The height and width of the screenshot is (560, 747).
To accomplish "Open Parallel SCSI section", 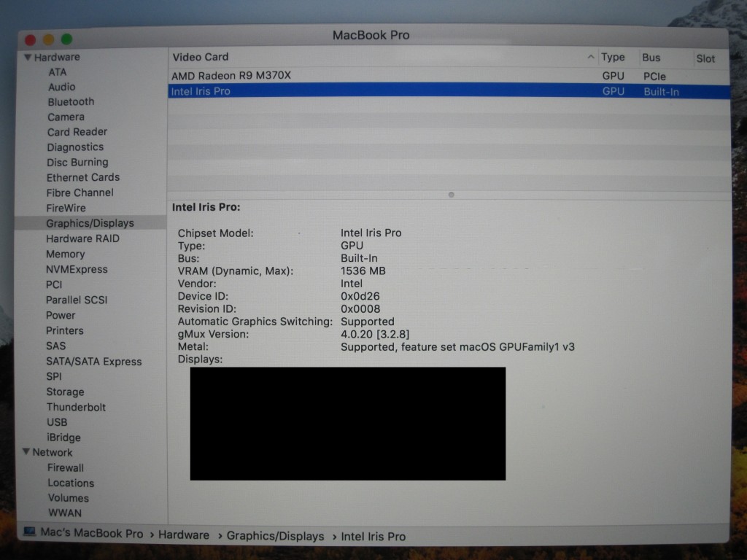I will [77, 300].
